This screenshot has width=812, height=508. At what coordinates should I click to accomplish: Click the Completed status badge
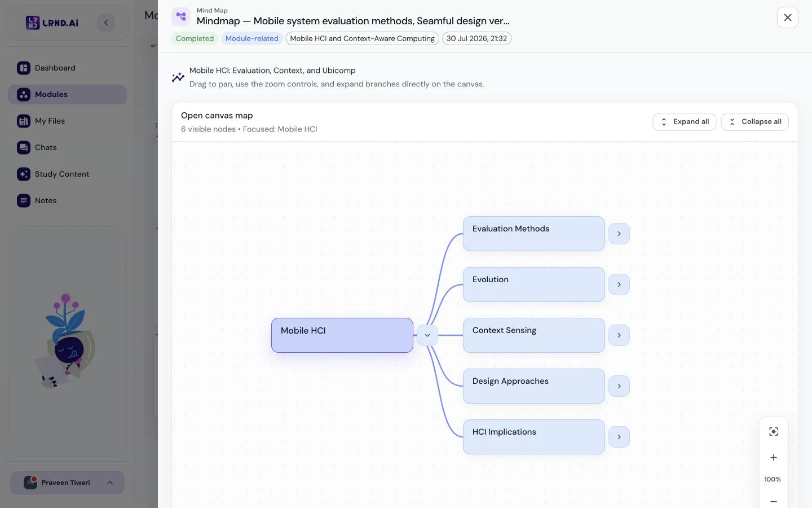[195, 38]
